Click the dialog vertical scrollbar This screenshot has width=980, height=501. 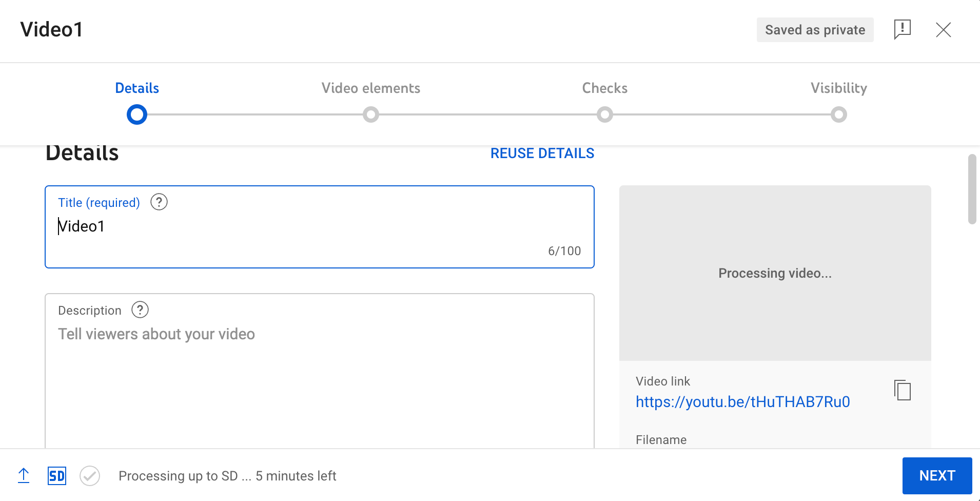[x=972, y=189]
